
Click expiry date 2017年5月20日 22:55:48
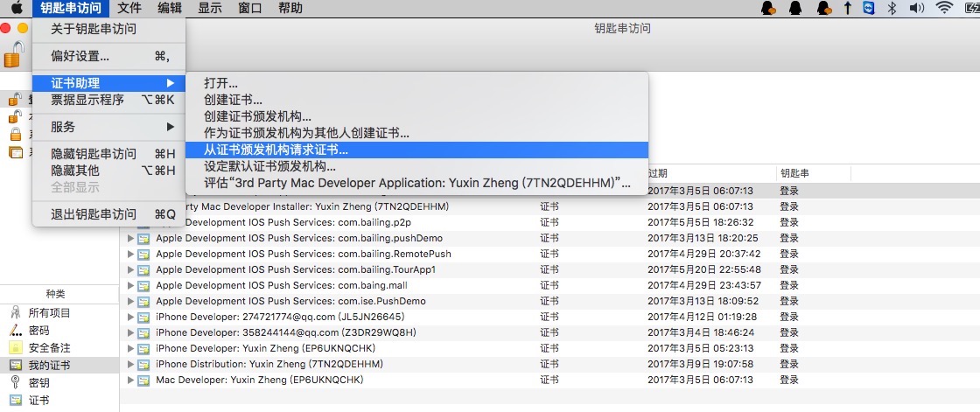[704, 269]
